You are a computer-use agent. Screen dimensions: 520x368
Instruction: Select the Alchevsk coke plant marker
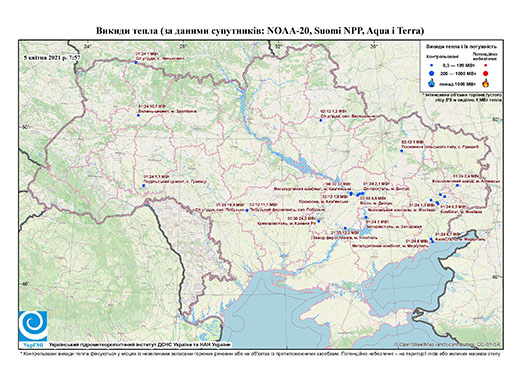[457, 185]
